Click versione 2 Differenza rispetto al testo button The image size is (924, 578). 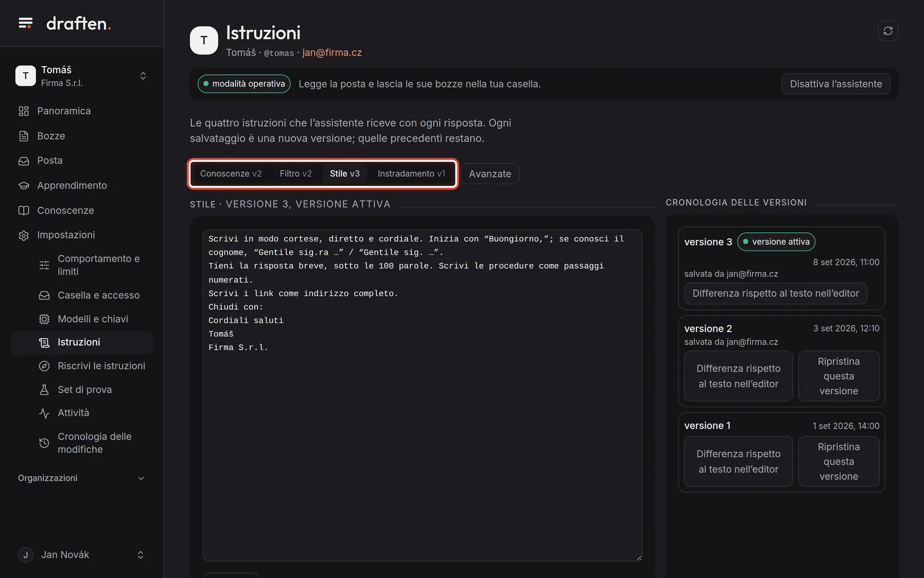[x=739, y=377]
